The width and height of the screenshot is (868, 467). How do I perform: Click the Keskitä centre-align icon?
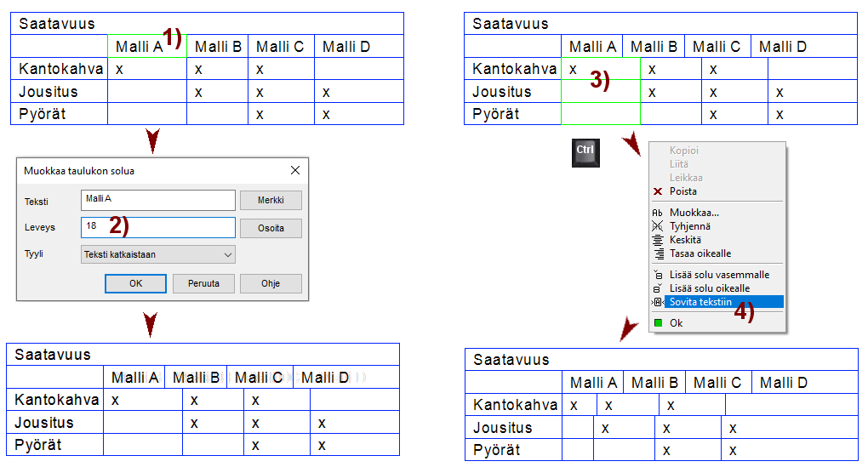657,240
